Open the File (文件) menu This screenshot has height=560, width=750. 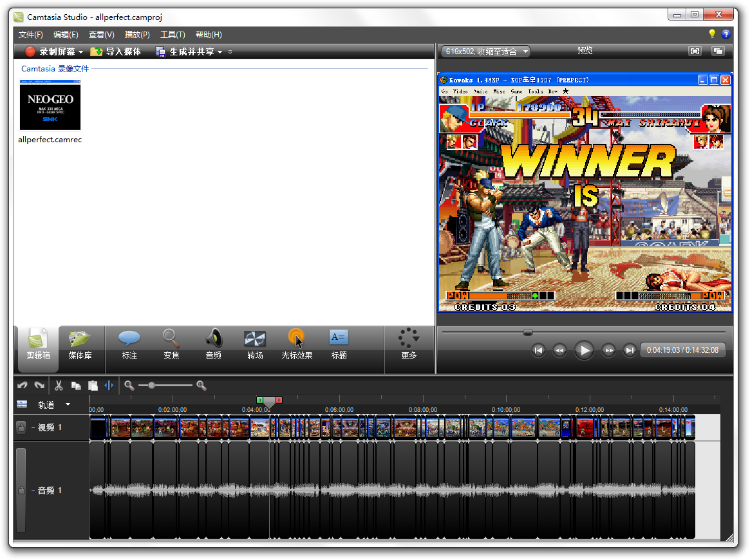coord(31,34)
